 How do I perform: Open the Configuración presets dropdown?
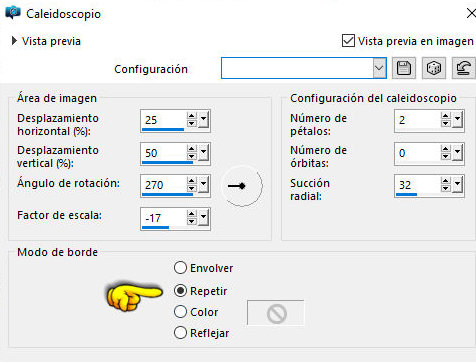379,68
